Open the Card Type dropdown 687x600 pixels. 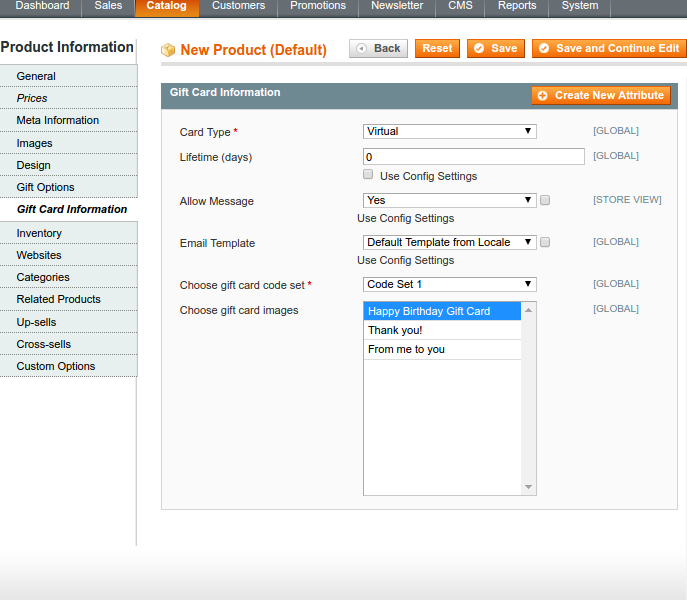(449, 131)
